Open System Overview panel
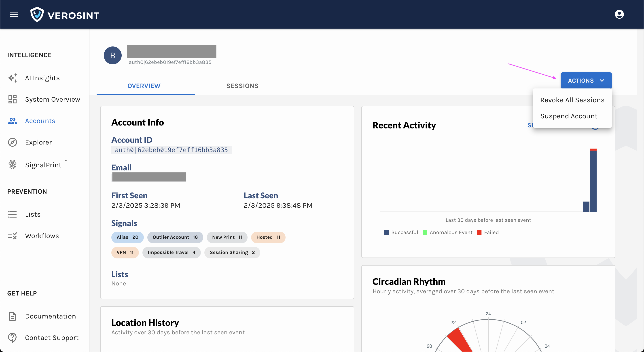The height and width of the screenshot is (352, 644). click(x=53, y=99)
